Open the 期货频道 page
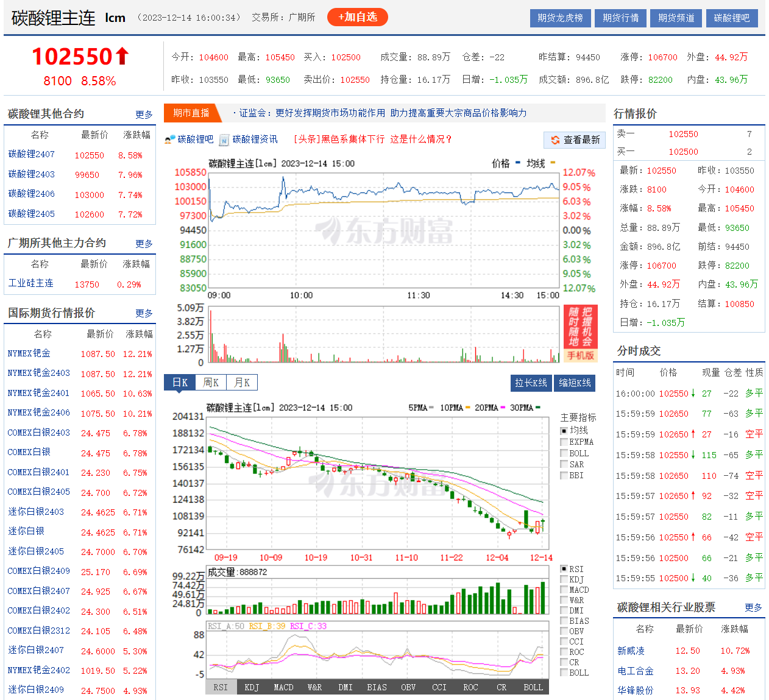 (676, 18)
